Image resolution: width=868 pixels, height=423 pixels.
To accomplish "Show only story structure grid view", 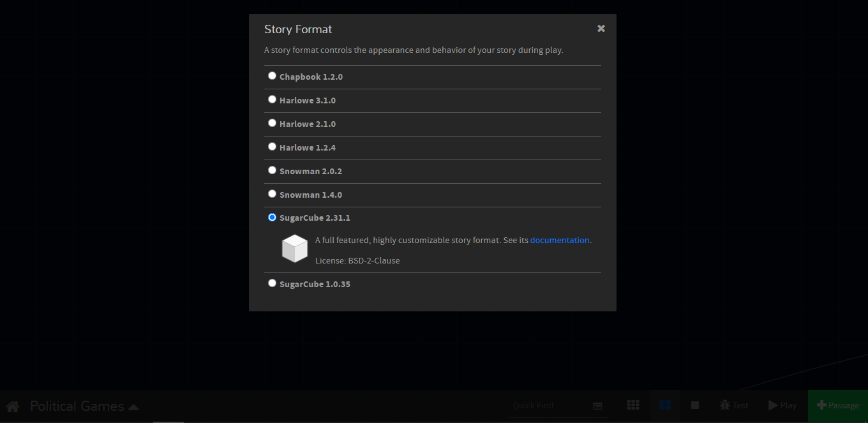I will point(633,406).
